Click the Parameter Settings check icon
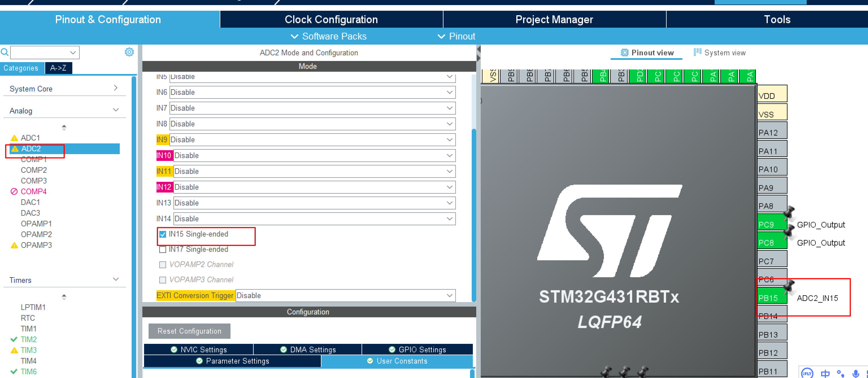This screenshot has height=378, width=868. (x=199, y=361)
